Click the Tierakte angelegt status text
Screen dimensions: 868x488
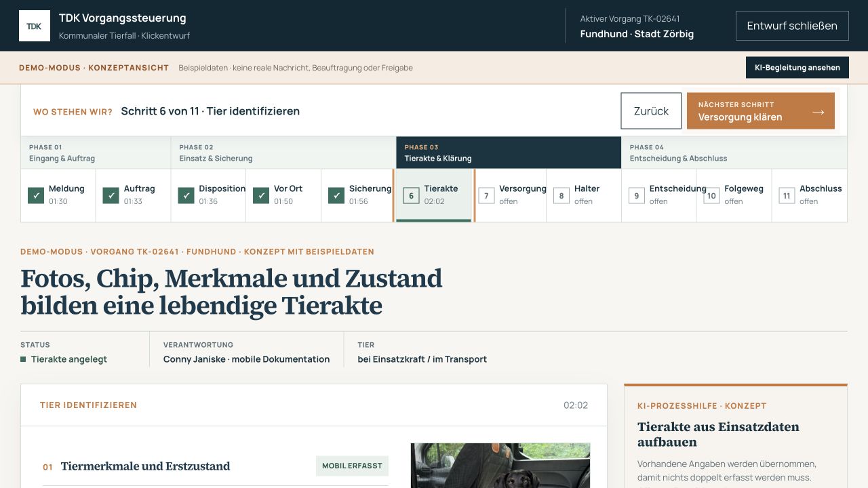(69, 359)
